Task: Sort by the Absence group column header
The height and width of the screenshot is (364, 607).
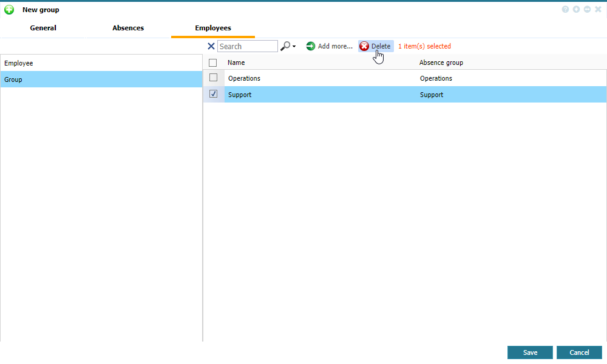Action: (x=441, y=62)
